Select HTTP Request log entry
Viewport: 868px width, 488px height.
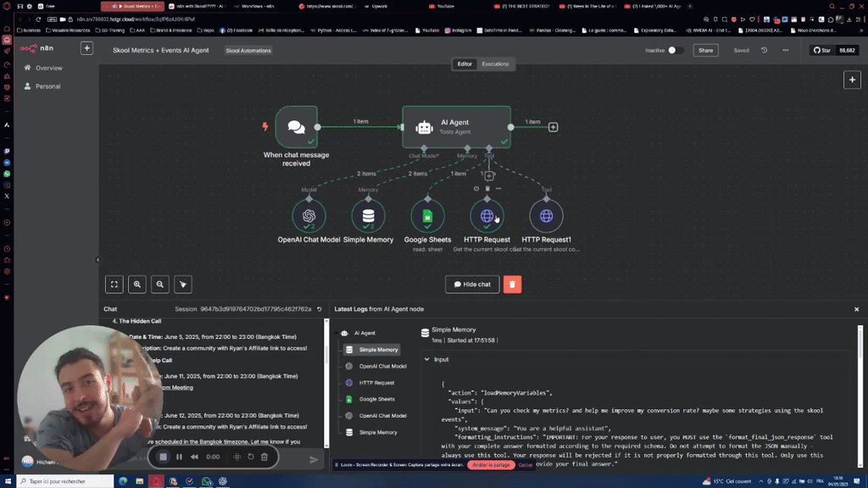point(370,383)
